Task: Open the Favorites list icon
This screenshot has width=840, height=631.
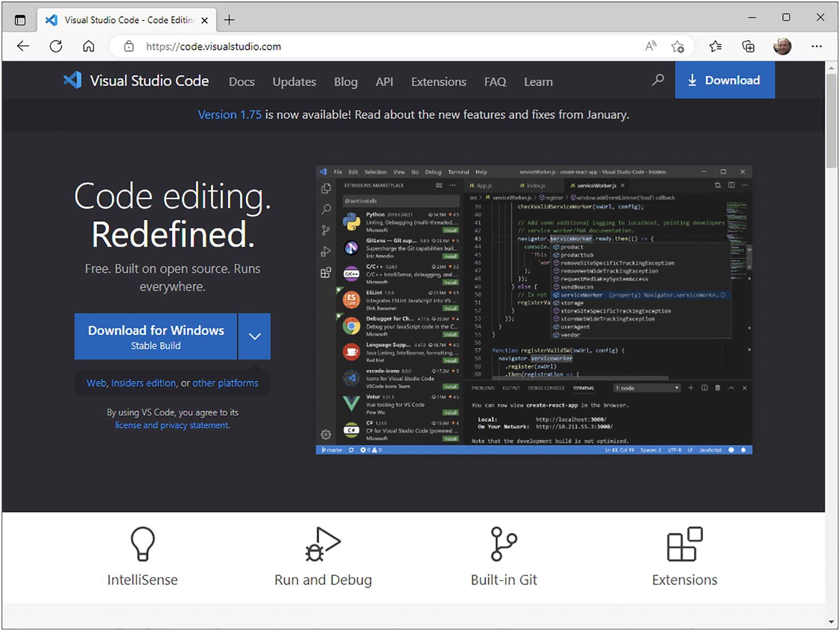Action: (x=715, y=47)
